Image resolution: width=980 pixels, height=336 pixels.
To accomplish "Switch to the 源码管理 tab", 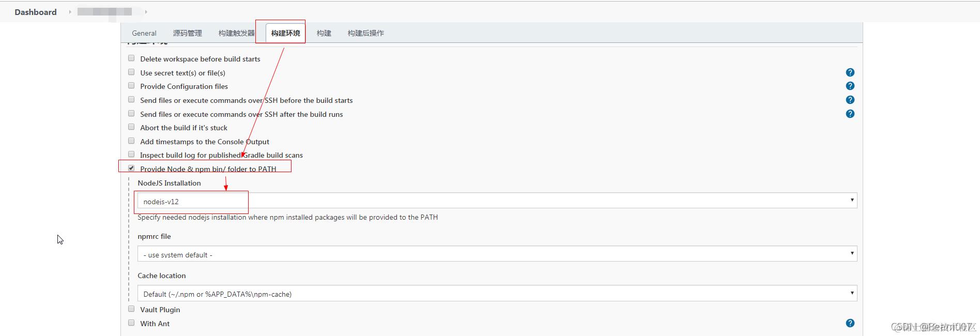I will 188,33.
